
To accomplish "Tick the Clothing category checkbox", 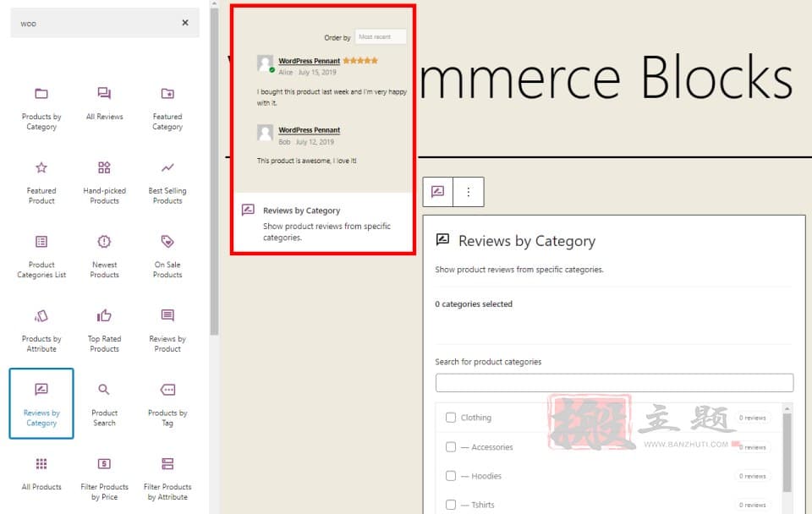I will point(451,418).
